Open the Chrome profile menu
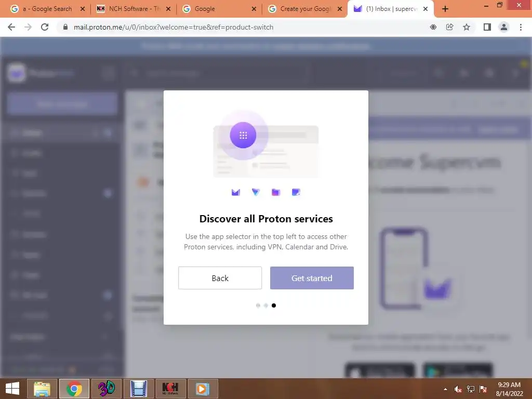 click(x=504, y=27)
